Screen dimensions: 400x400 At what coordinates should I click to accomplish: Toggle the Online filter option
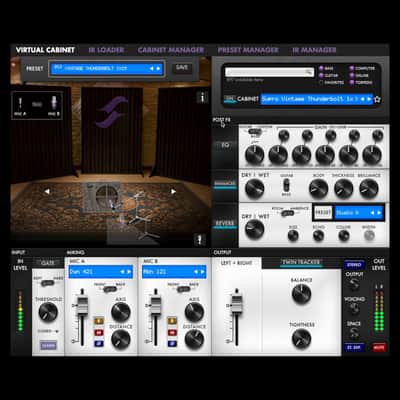[352, 75]
